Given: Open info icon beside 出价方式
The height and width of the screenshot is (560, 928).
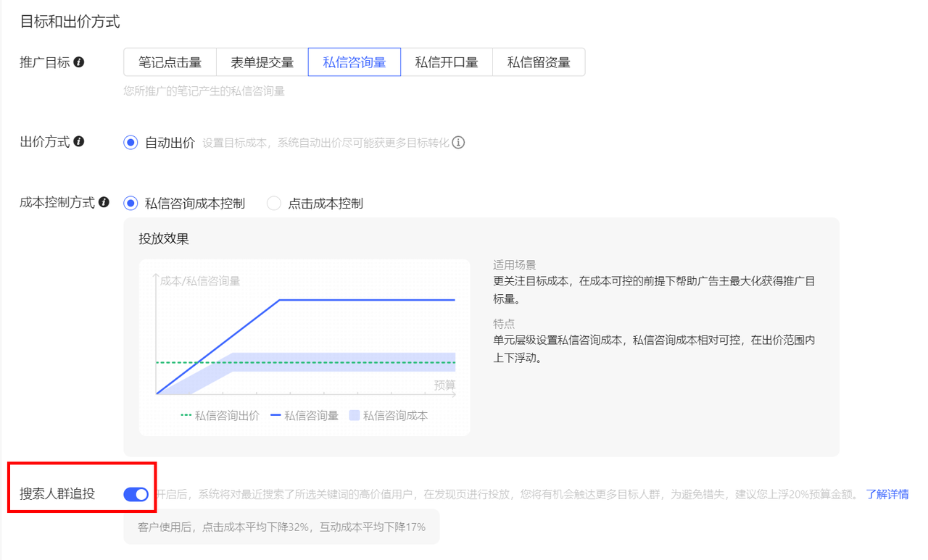Looking at the screenshot, I should (x=79, y=141).
